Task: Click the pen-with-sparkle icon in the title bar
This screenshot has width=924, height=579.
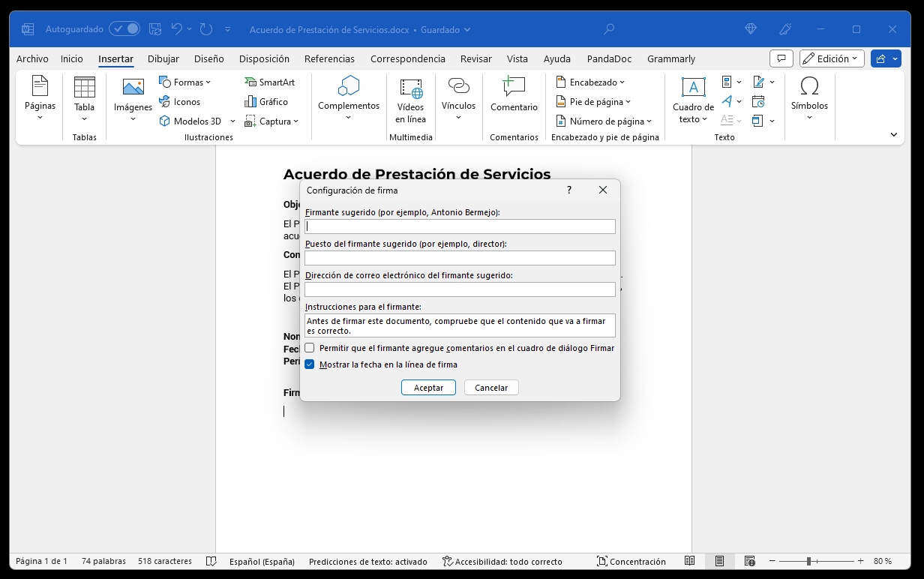Action: click(785, 29)
